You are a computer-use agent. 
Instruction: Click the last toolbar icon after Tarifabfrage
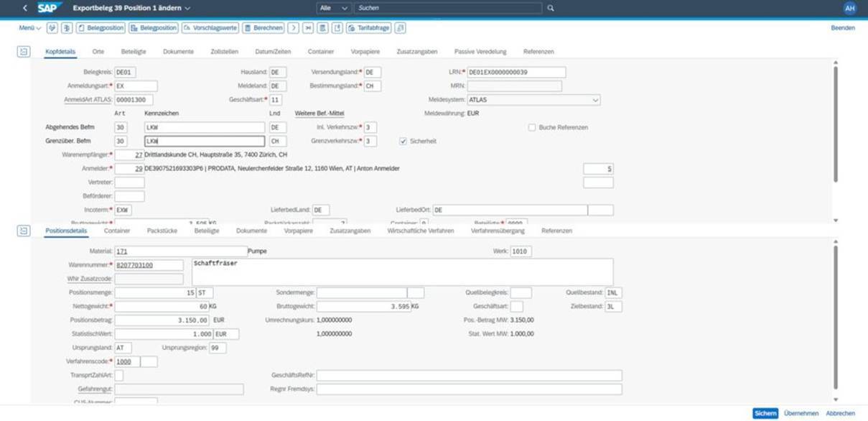[401, 28]
